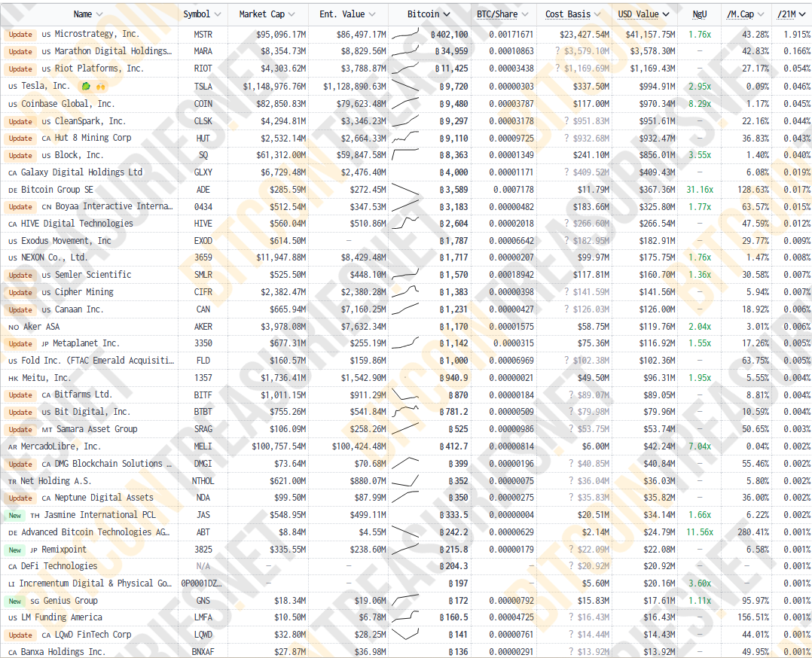Click question mark icon in Fold Inc. cost basis
The width and height of the screenshot is (812, 658).
pyautogui.click(x=566, y=361)
